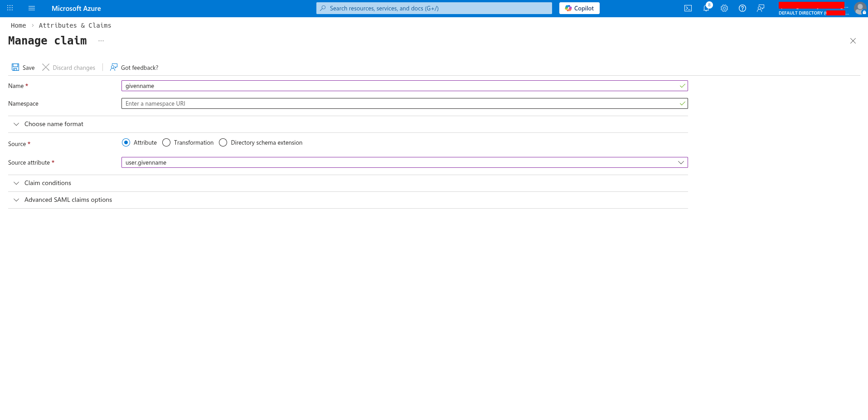Choose Directory schema extension as source
868x420 pixels.
[x=223, y=142]
